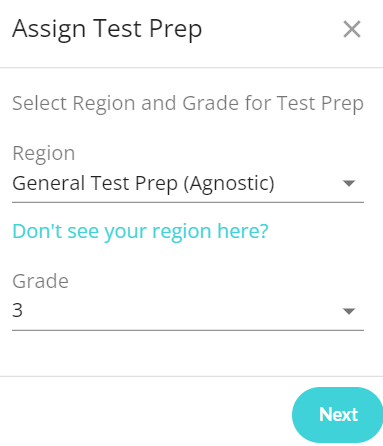Click the number 3 in the Grade selector

coord(18,310)
